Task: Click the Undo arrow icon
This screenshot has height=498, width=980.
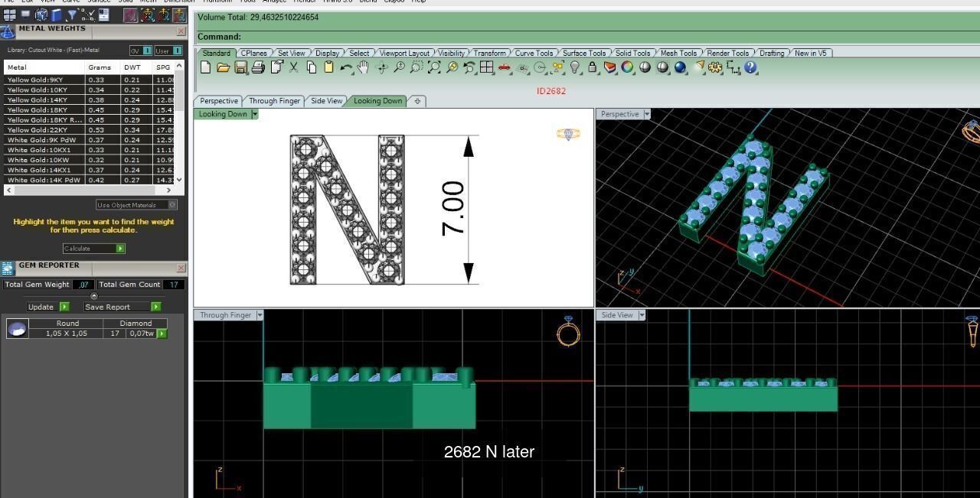Action: (x=346, y=67)
